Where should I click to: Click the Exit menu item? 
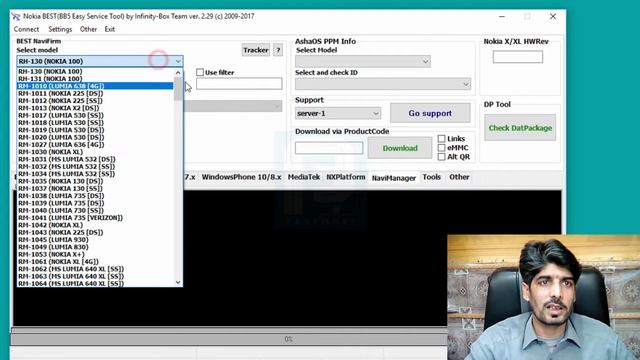coord(109,29)
